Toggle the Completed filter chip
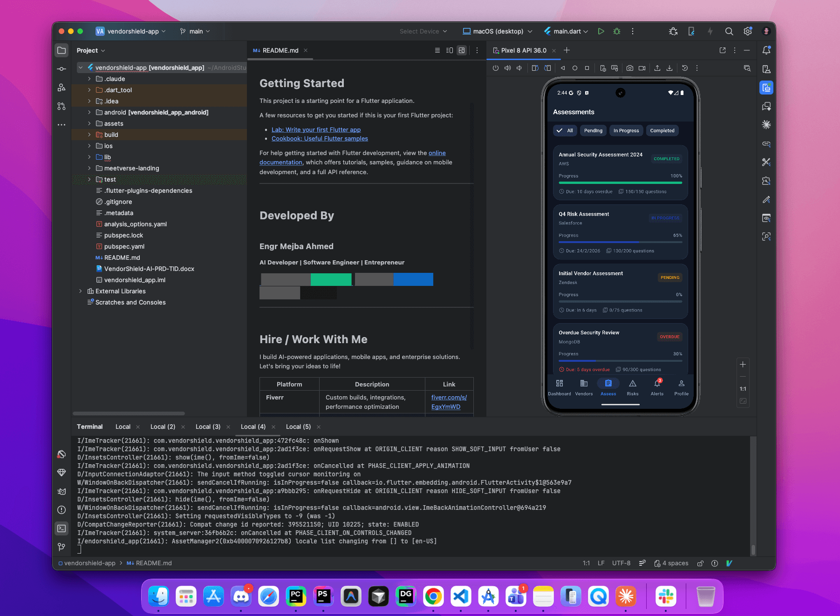 [662, 131]
